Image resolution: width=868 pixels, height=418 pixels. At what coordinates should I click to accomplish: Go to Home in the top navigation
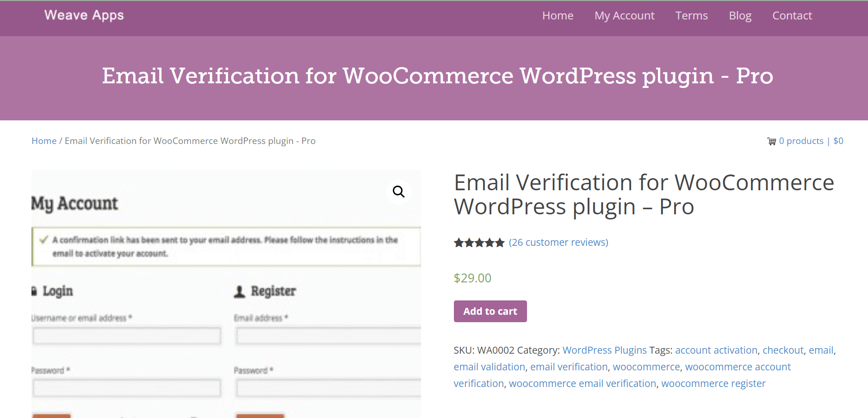pos(558,16)
